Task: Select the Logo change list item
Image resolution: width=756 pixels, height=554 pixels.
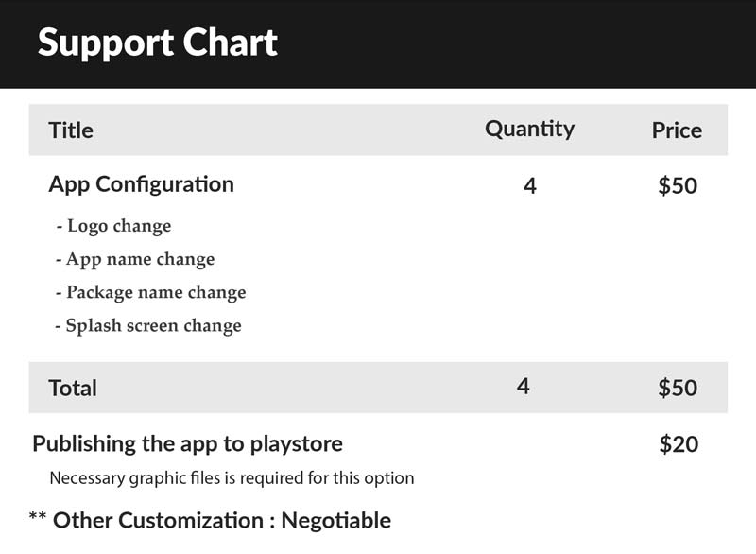Action: 113,226
